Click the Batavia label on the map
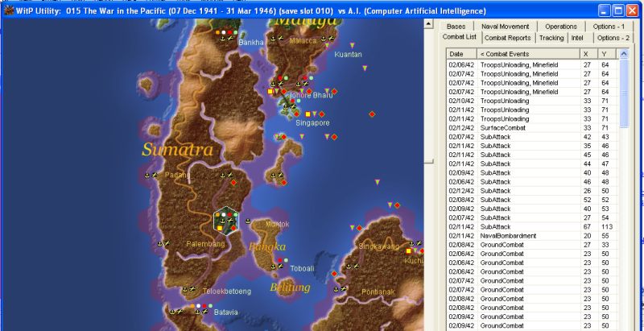Screen dimensions: 644x331 click(x=226, y=312)
